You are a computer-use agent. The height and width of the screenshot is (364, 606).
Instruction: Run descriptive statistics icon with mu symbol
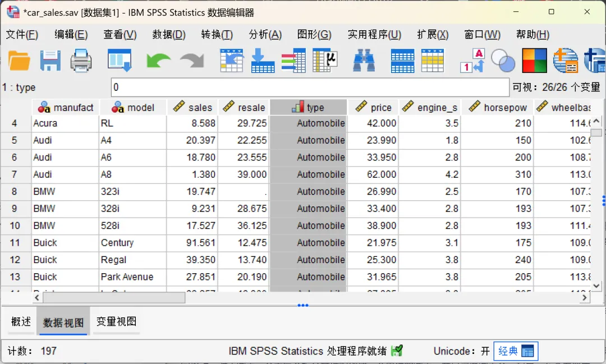pyautogui.click(x=325, y=61)
